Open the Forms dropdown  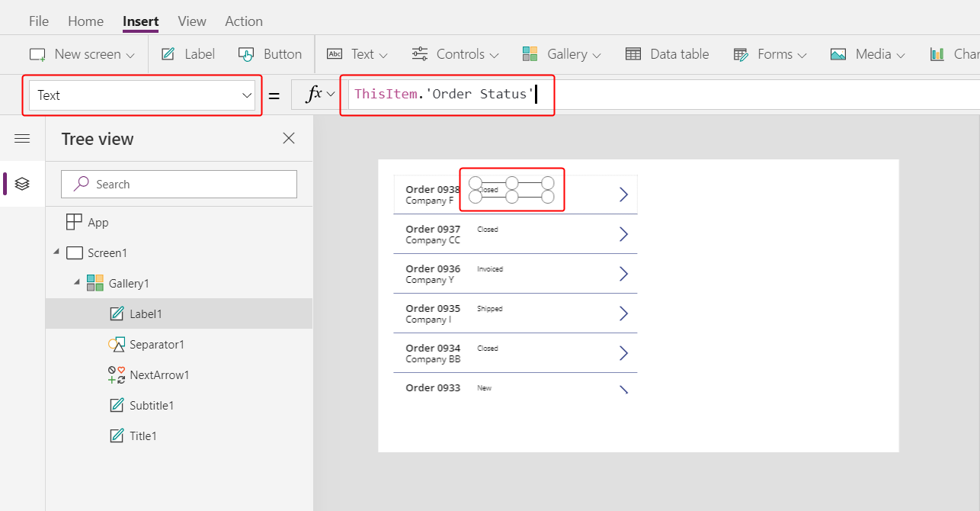point(770,54)
